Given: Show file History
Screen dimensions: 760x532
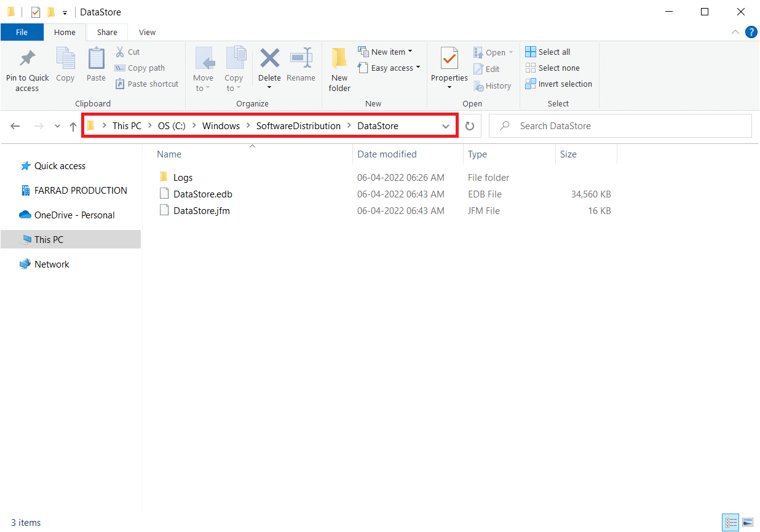Looking at the screenshot, I should tap(493, 85).
